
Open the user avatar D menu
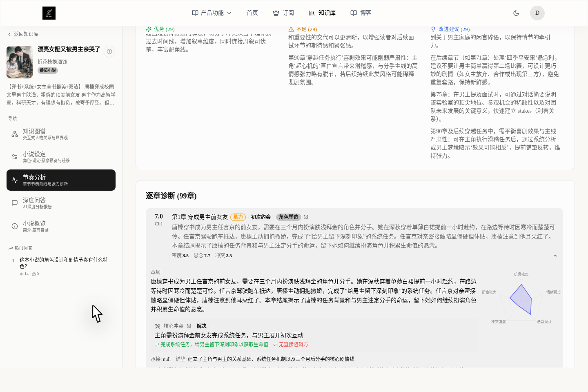point(537,13)
